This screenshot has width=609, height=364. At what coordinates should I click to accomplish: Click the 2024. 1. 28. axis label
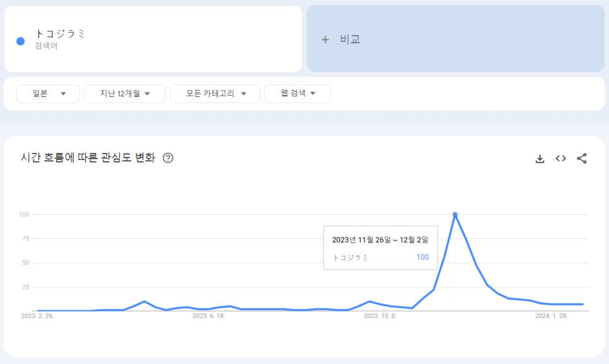[551, 316]
